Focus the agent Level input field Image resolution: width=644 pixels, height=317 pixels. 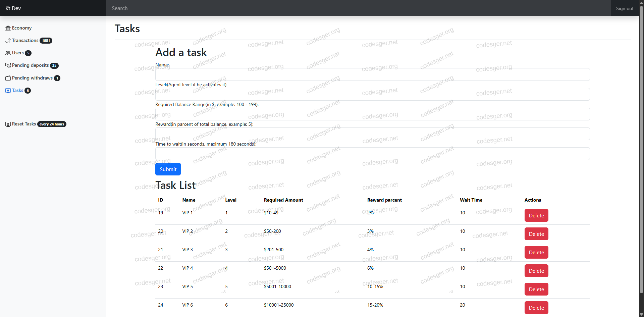pyautogui.click(x=372, y=94)
